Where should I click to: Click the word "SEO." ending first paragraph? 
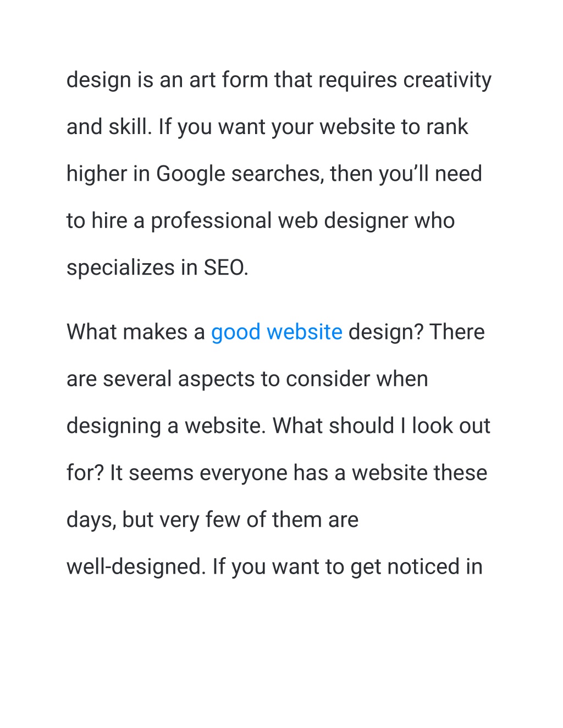pos(226,268)
